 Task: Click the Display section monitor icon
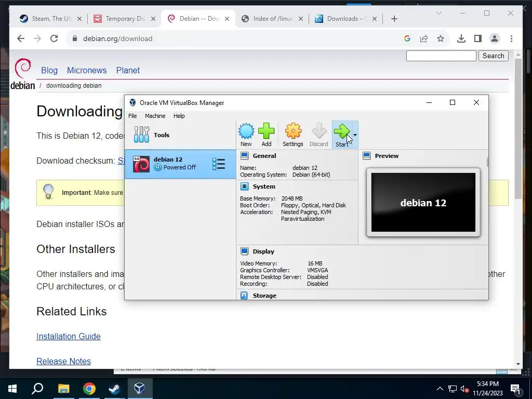(x=244, y=251)
